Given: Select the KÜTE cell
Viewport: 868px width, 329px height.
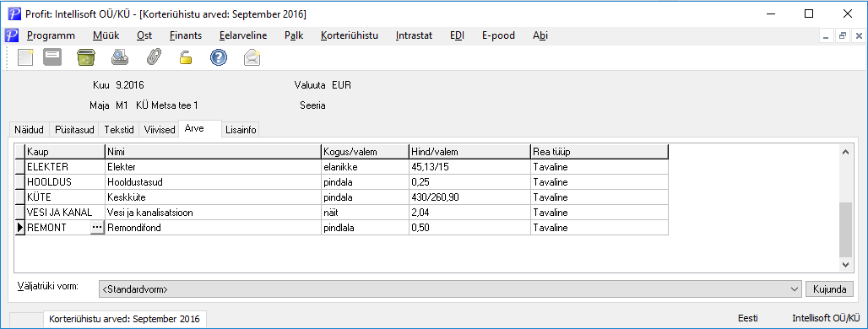Looking at the screenshot, I should click(x=65, y=197).
